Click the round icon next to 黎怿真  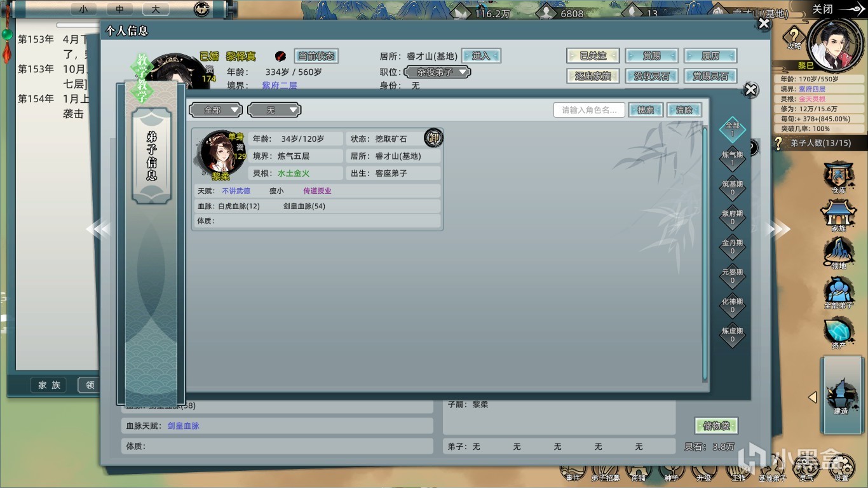click(x=280, y=56)
